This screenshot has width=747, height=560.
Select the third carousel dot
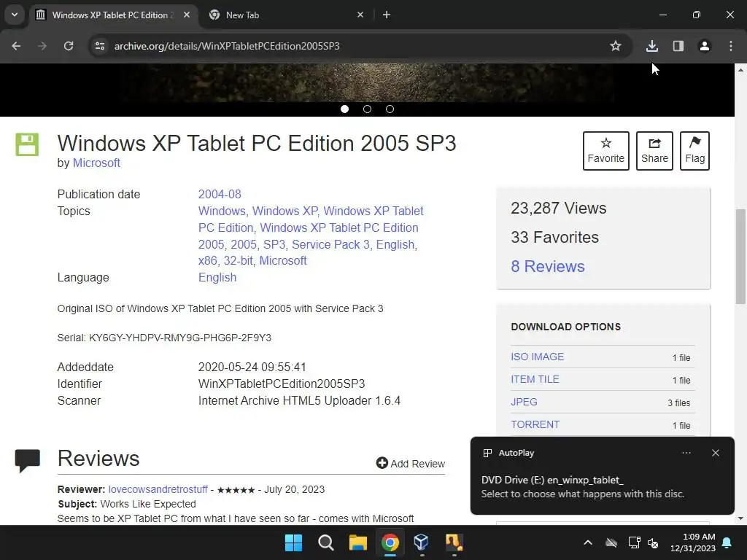[390, 109]
